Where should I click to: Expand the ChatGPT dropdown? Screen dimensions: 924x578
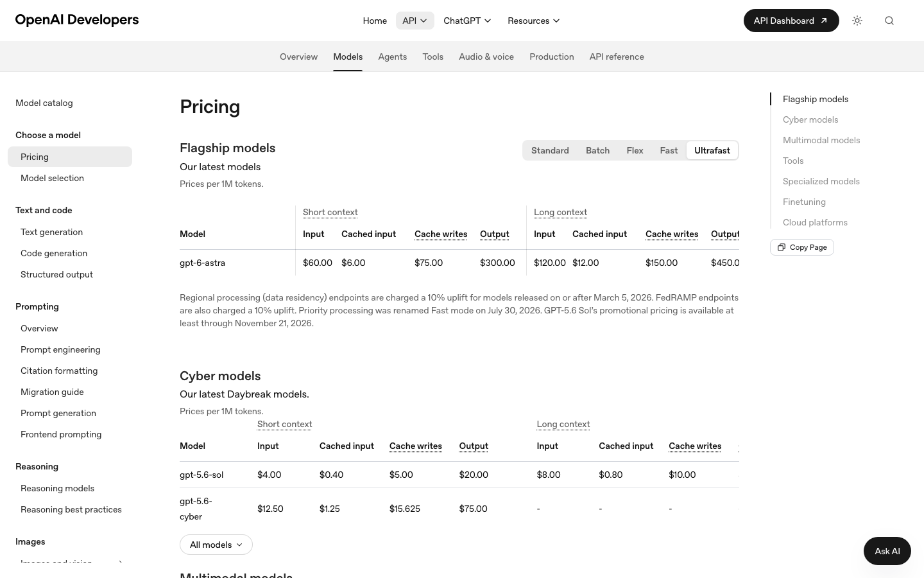point(468,21)
